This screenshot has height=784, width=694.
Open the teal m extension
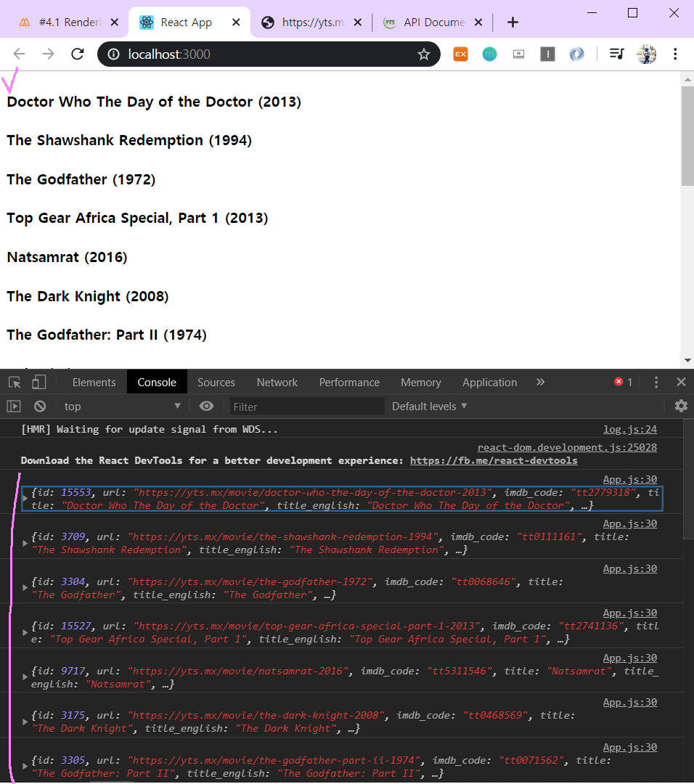tap(489, 54)
